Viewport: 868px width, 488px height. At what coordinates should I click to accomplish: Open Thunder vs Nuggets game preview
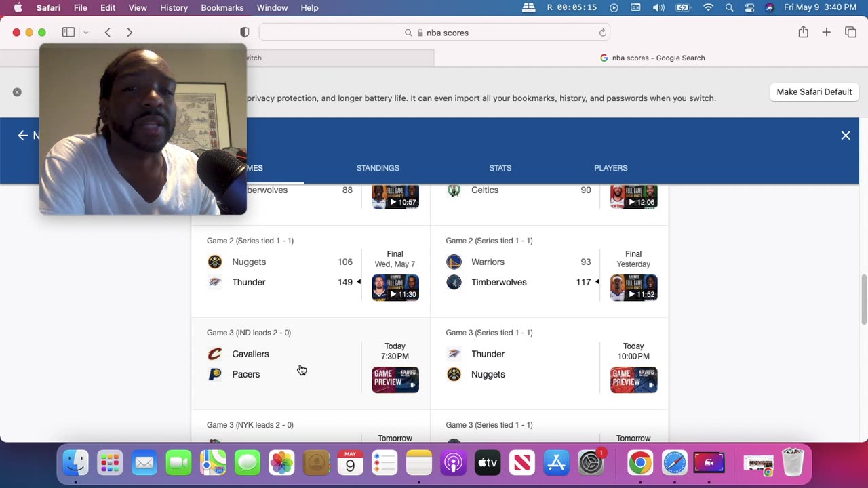click(633, 380)
